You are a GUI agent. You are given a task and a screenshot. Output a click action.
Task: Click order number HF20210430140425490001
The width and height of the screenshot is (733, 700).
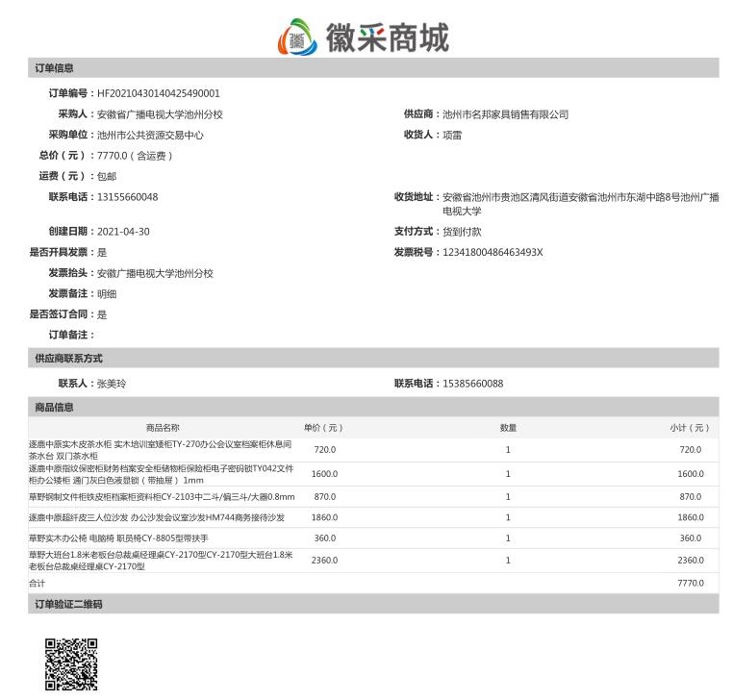pyautogui.click(x=159, y=93)
